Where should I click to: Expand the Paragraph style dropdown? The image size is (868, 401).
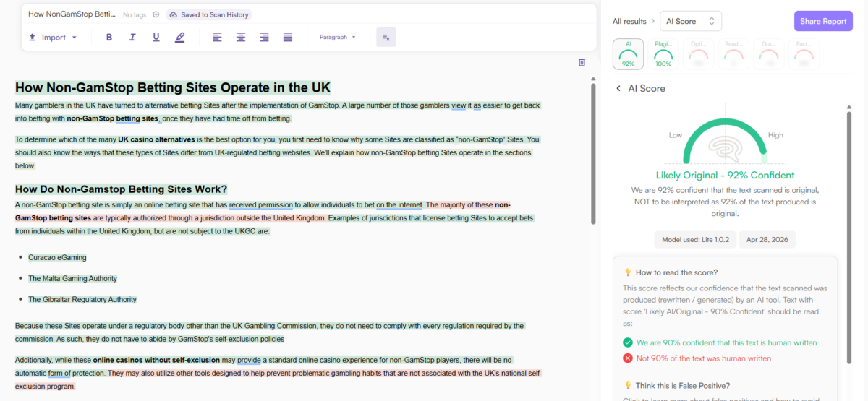coord(338,38)
